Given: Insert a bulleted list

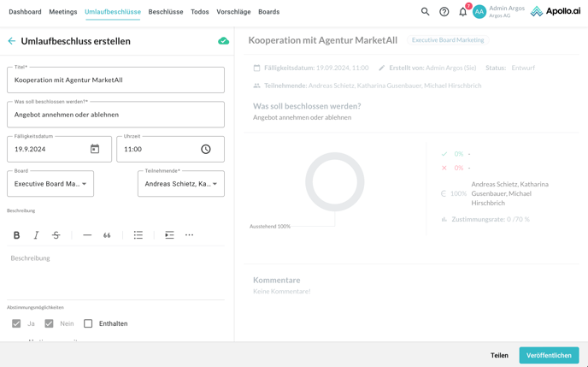Looking at the screenshot, I should [138, 235].
